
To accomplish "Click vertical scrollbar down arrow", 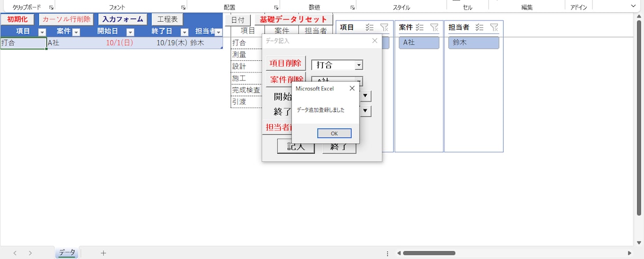I will pyautogui.click(x=639, y=242).
